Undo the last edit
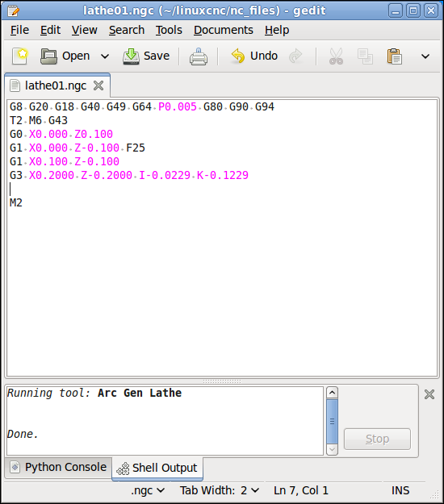 (x=254, y=56)
